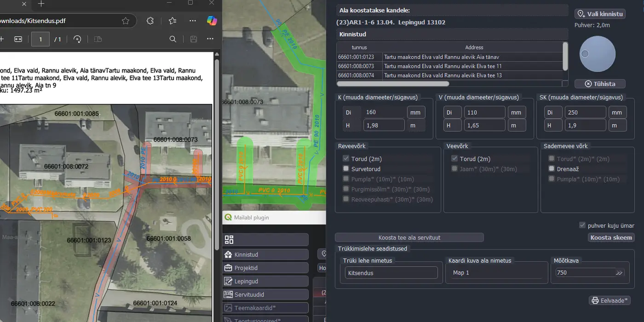The height and width of the screenshot is (322, 644).
Task: Toggle the Reoveepuhasti* (30m) checkbox
Action: point(346,199)
